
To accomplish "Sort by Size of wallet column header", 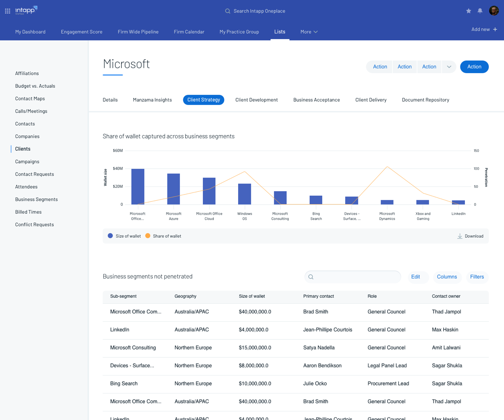I will pos(252,296).
